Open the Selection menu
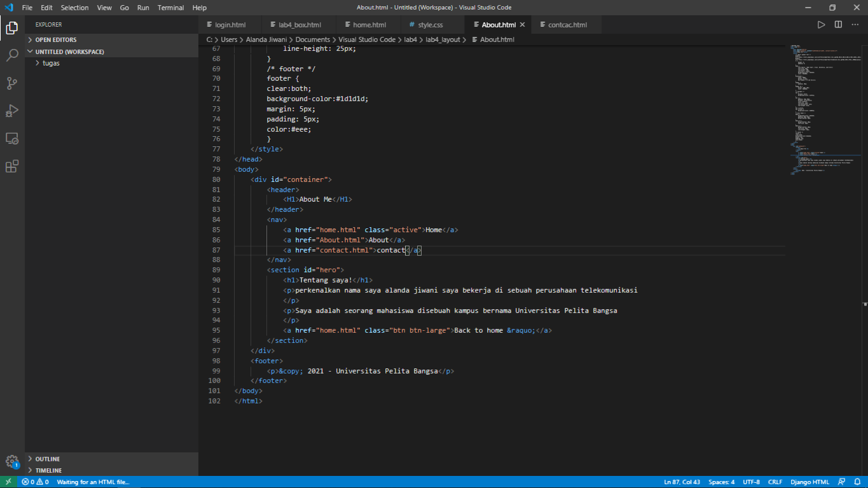Image resolution: width=868 pixels, height=488 pixels. coord(75,8)
